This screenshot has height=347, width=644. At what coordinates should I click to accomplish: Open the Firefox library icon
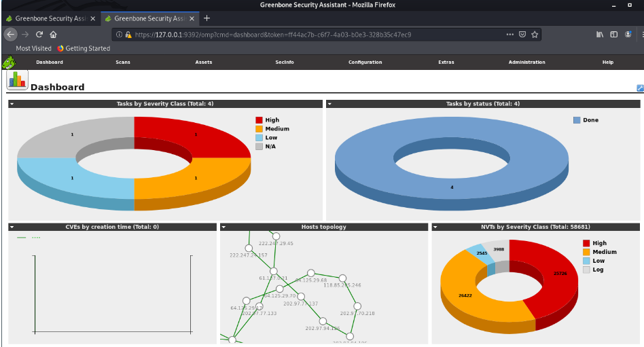(600, 35)
